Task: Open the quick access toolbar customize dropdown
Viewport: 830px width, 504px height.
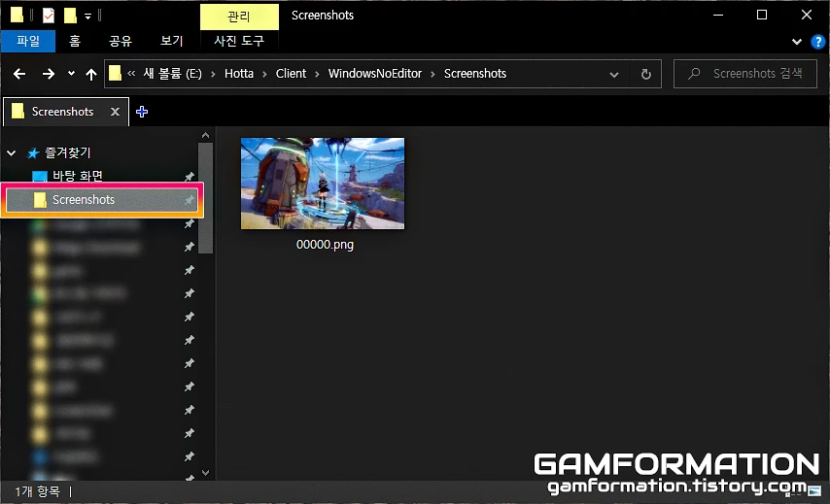Action: click(87, 17)
